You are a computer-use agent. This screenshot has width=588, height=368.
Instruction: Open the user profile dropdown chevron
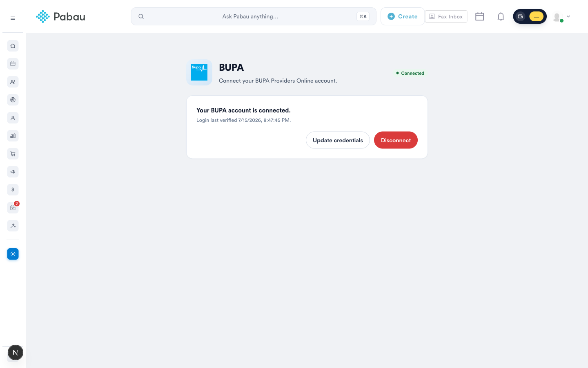click(568, 16)
